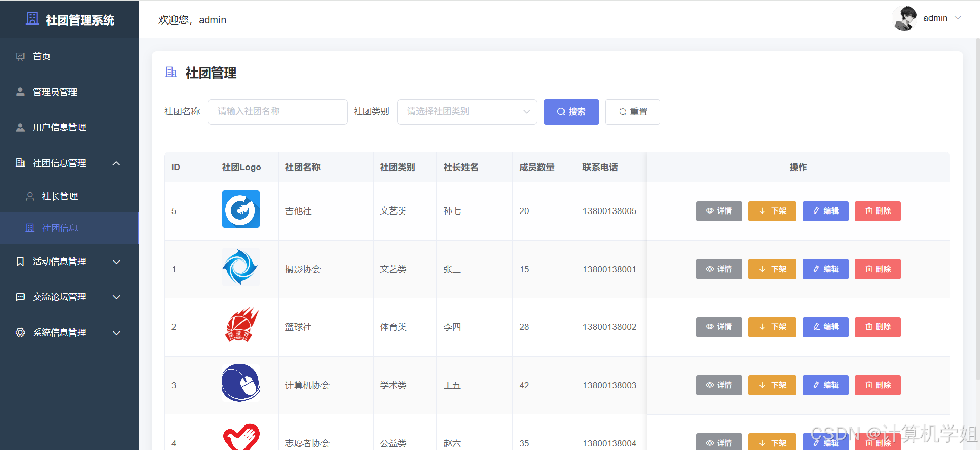Viewport: 980px width, 450px height.
Task: Click the page vertical scrollbar
Action: 977,209
